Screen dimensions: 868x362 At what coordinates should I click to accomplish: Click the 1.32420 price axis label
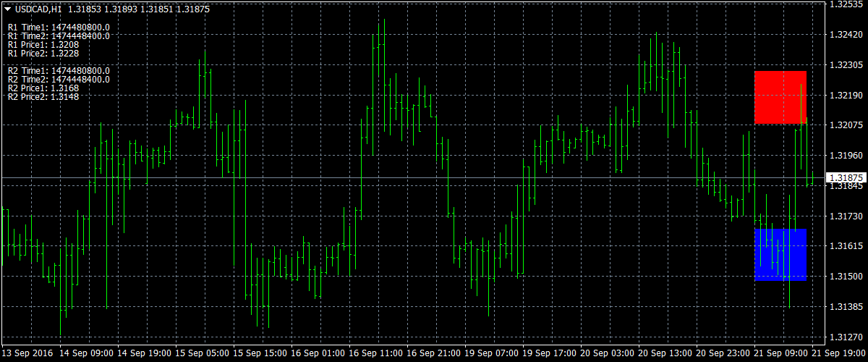(845, 35)
